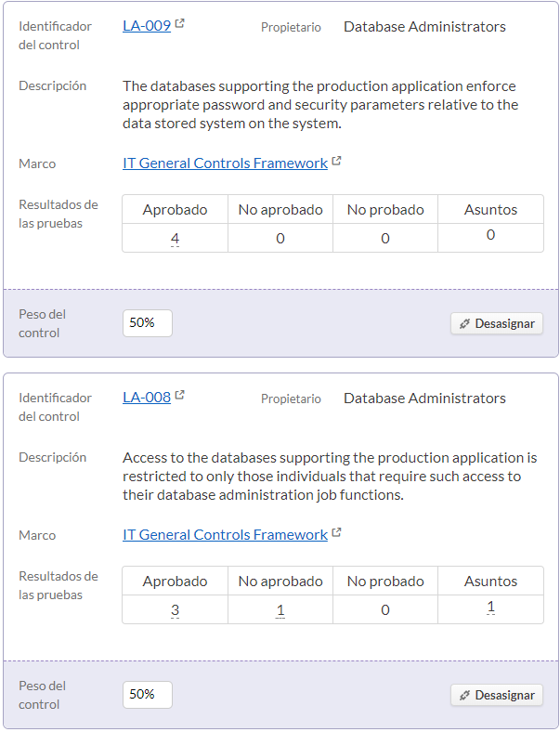Click external icon after second Framework link
Screen dimensions: 560x732
[x=336, y=532]
